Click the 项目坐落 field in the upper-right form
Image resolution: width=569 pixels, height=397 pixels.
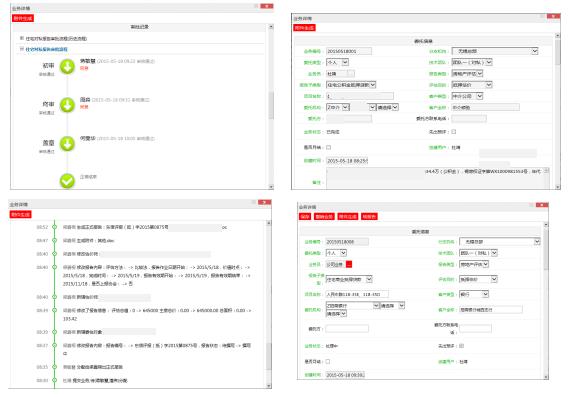click(360, 96)
